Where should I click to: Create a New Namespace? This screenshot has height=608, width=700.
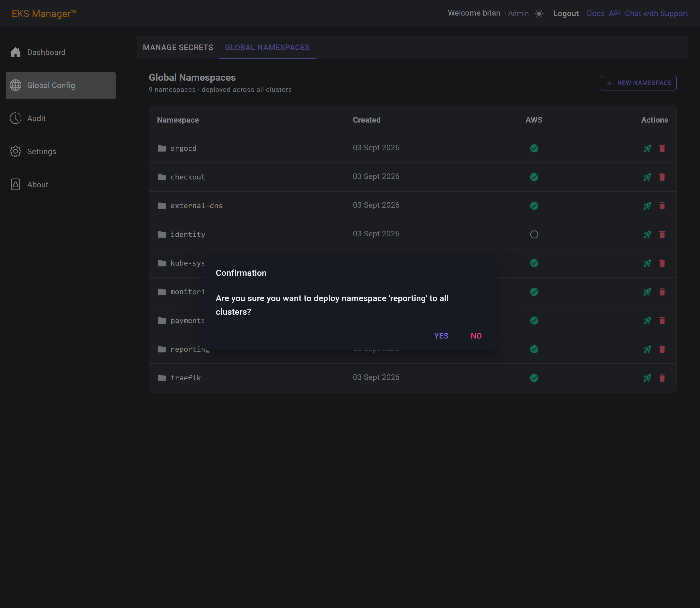coord(638,83)
